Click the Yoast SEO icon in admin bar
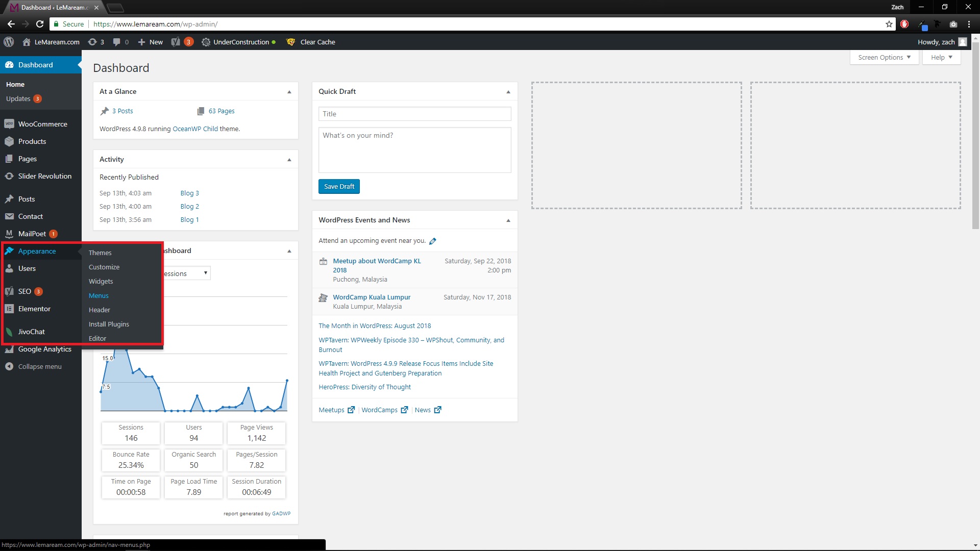This screenshot has width=980, height=551. (176, 42)
